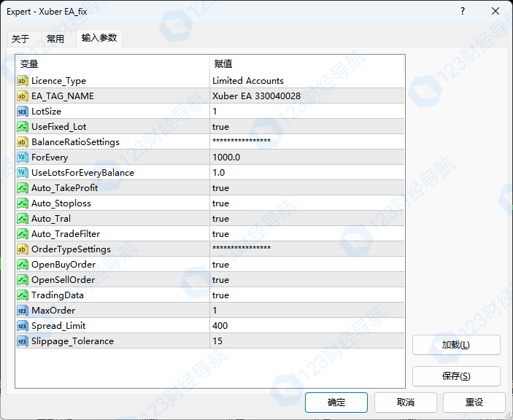Image resolution: width=513 pixels, height=420 pixels.
Task: Click the boolean icon beside OpenBuyOrder
Action: 22,265
